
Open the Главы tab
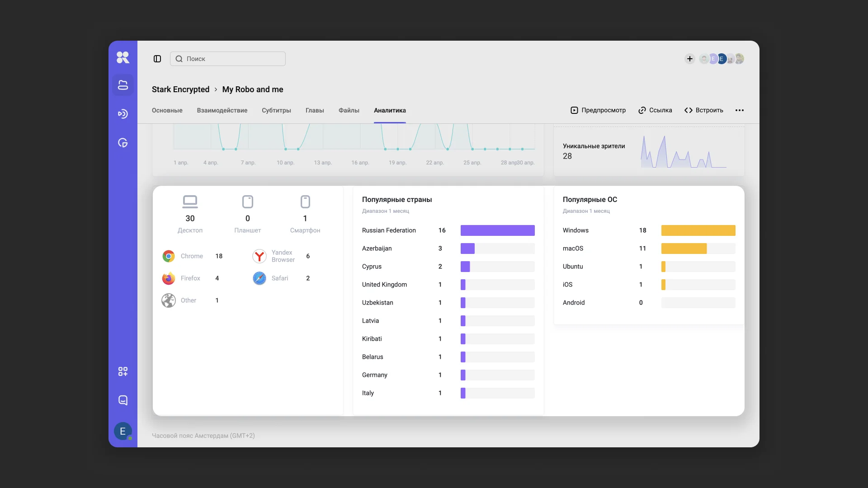pyautogui.click(x=315, y=110)
